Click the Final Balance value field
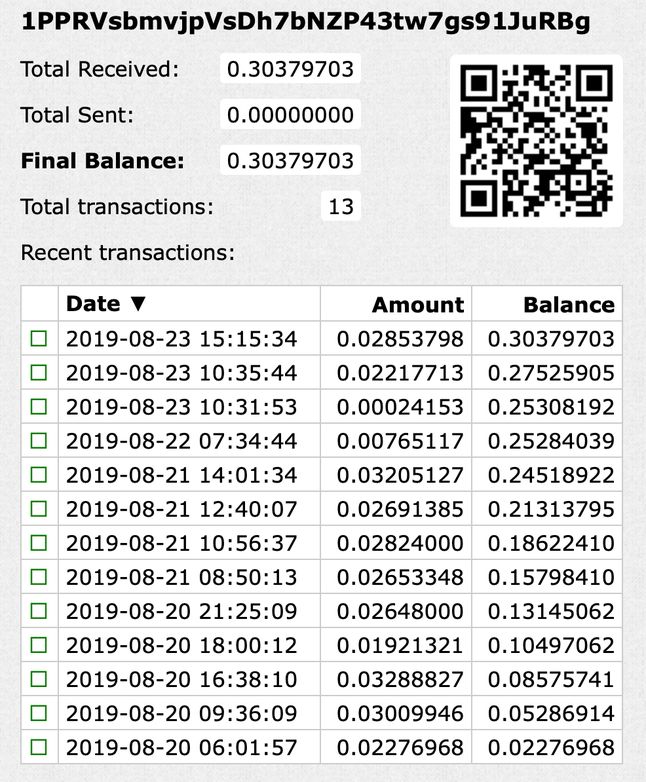Viewport: 646px width, 782px height. pyautogui.click(x=290, y=161)
